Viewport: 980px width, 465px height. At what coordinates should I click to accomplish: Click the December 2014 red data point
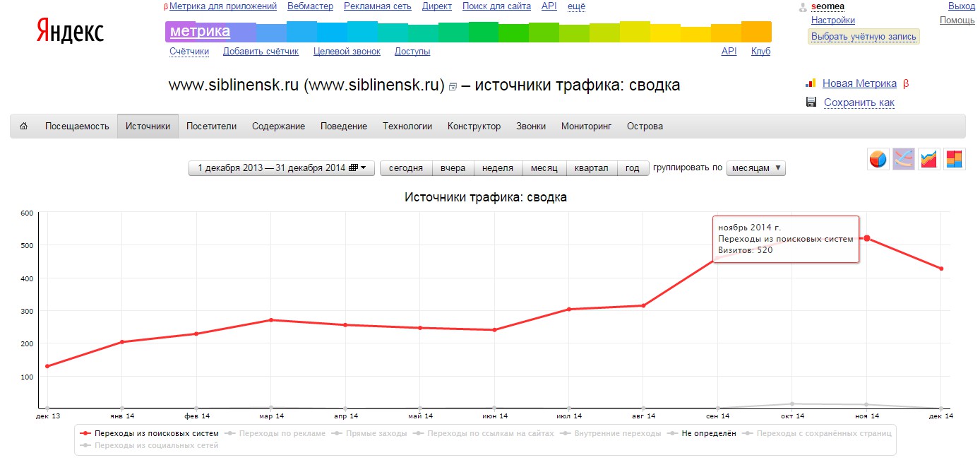[941, 269]
